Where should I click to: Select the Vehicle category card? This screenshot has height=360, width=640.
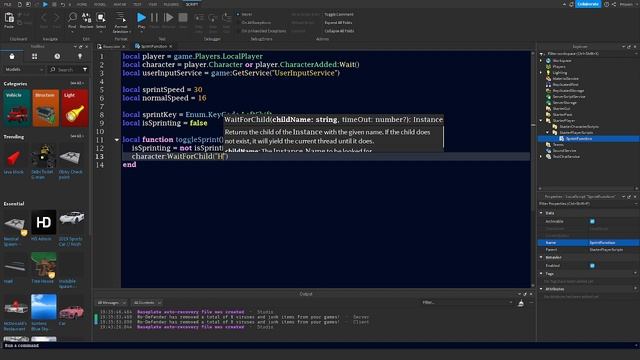point(17,108)
